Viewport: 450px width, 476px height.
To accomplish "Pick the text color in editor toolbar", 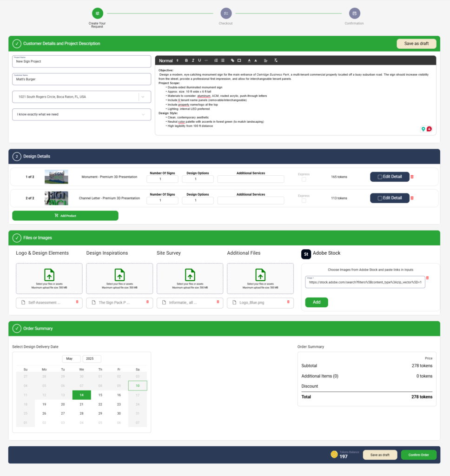I will coord(249,60).
